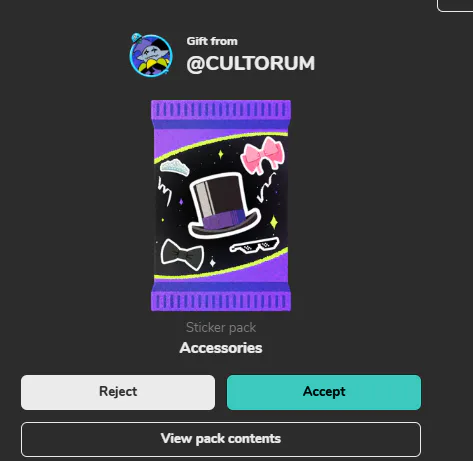Click the "Sticker pack" label

(221, 327)
